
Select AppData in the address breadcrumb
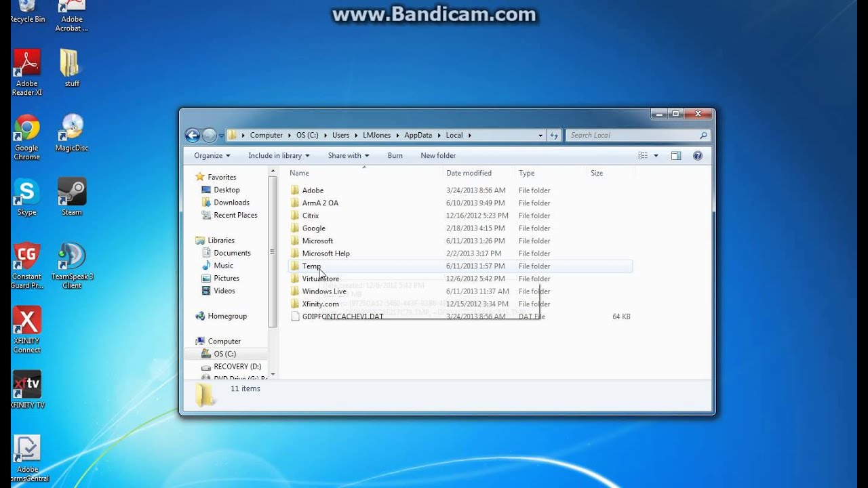pyautogui.click(x=418, y=135)
